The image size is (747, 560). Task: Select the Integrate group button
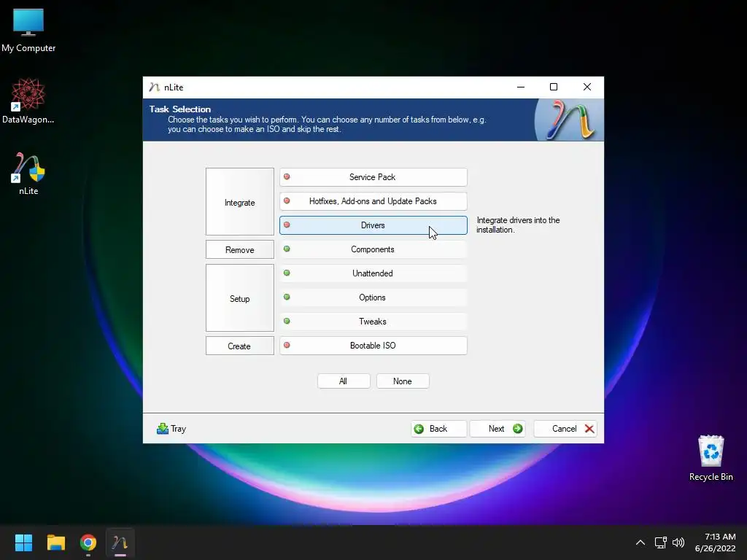(239, 201)
